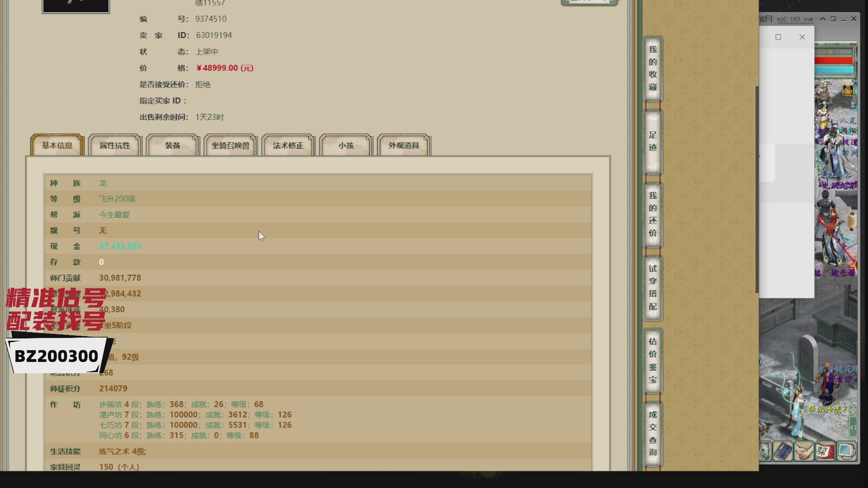Click the golden lantern buff icon

point(848,90)
